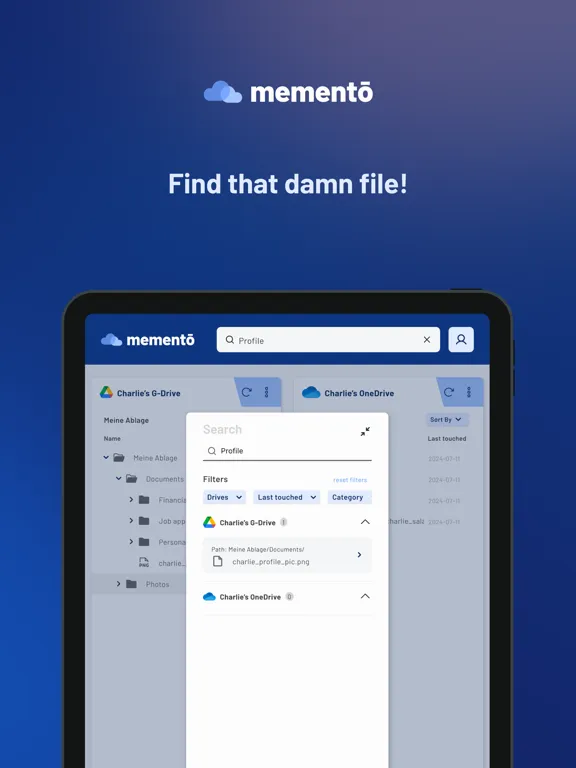Click Google Drive icon in search results
The image size is (576, 768).
[209, 522]
